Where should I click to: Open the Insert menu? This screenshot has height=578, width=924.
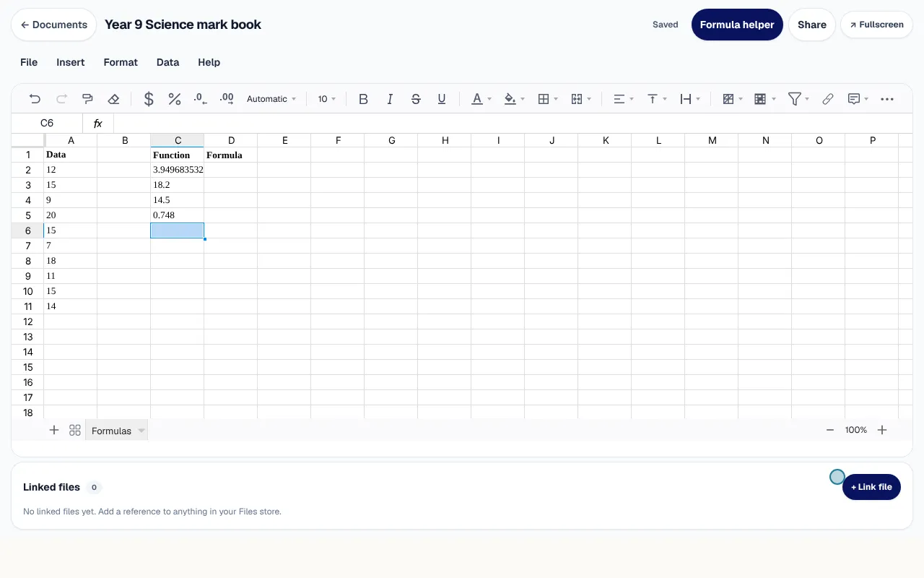pyautogui.click(x=71, y=62)
